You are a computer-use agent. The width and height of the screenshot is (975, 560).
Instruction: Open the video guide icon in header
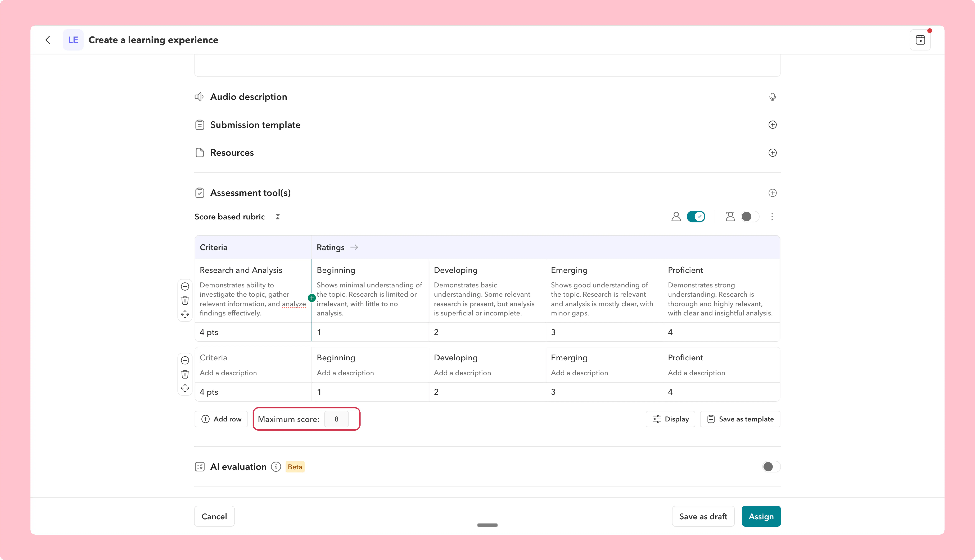tap(920, 40)
